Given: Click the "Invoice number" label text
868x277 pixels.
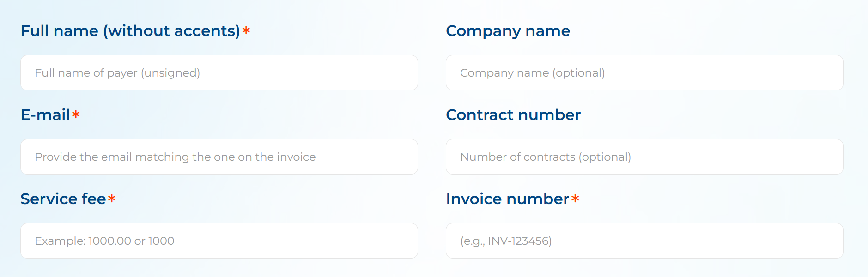Looking at the screenshot, I should pyautogui.click(x=507, y=199).
